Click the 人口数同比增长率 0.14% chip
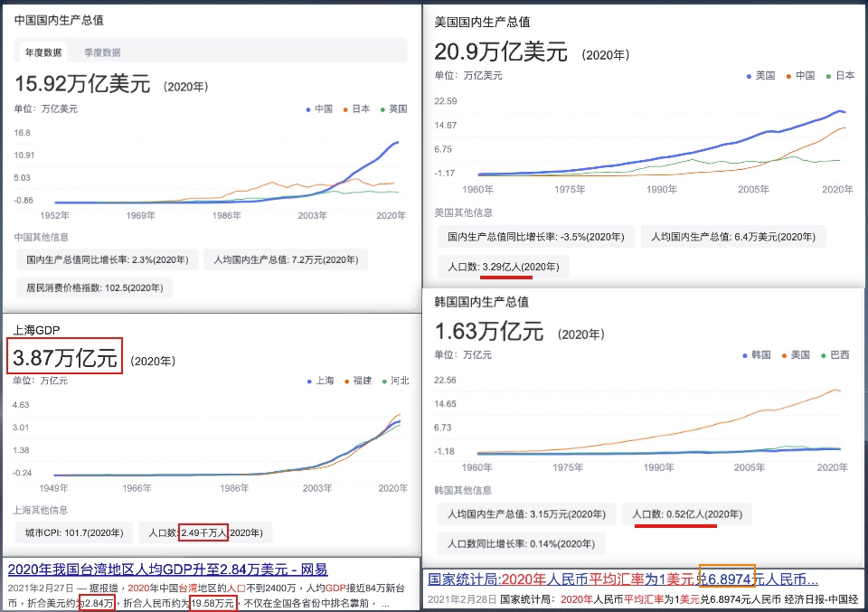 pyautogui.click(x=521, y=544)
